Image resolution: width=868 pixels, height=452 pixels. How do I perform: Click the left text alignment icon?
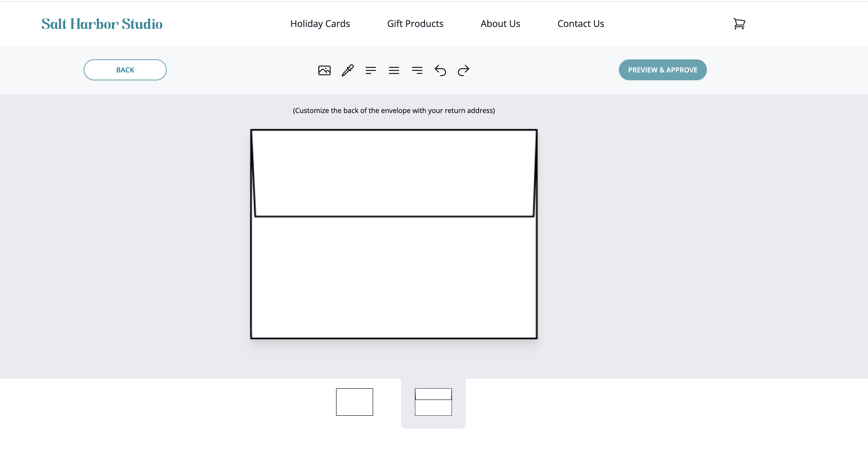click(x=371, y=70)
